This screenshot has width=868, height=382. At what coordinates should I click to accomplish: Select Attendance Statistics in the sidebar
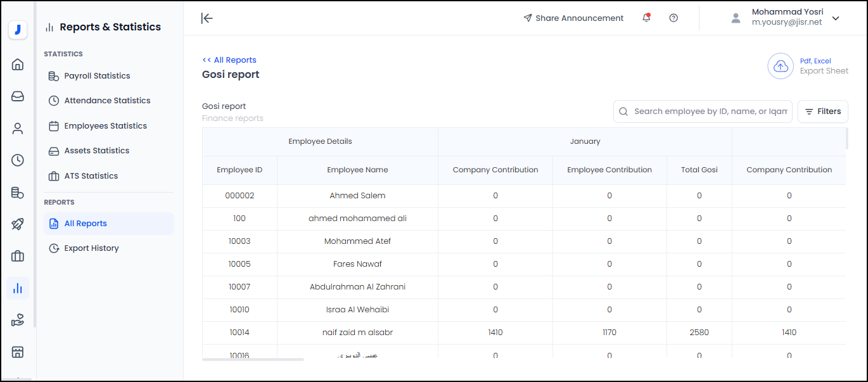tap(107, 101)
